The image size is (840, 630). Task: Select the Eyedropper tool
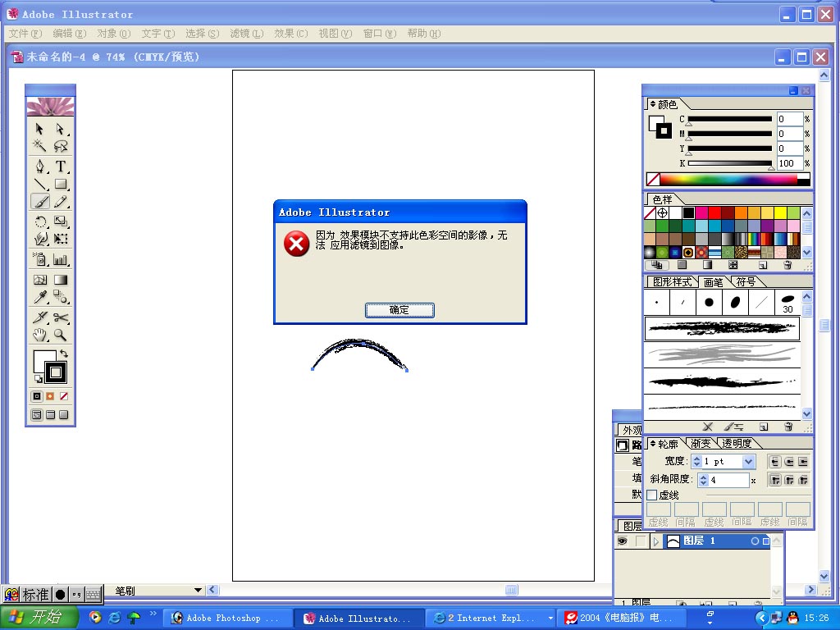click(39, 297)
